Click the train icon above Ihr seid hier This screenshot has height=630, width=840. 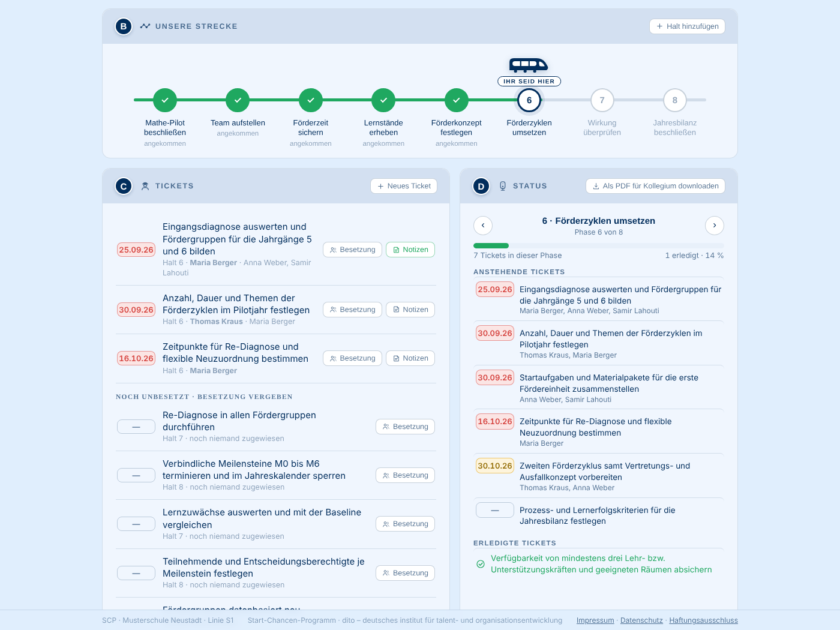click(529, 65)
